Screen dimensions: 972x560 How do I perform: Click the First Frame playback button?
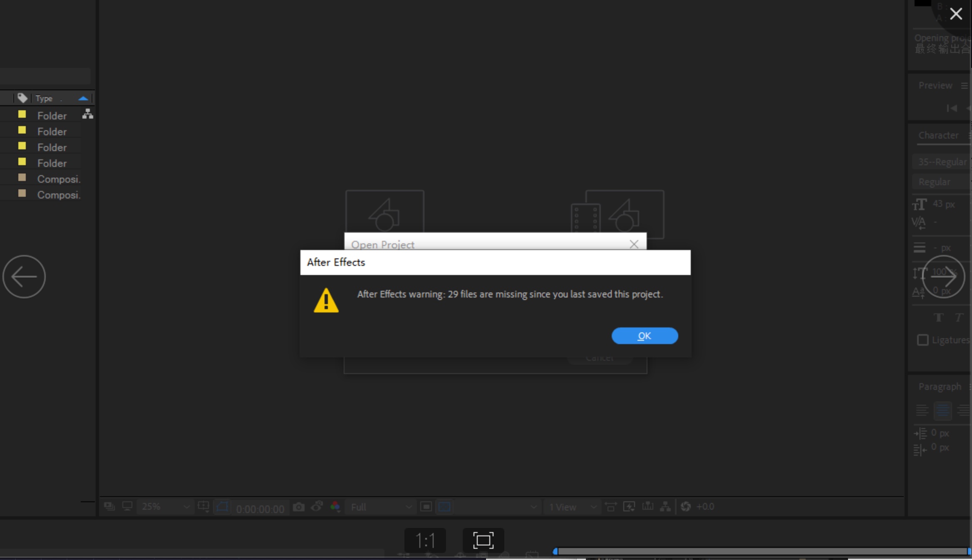(x=952, y=108)
